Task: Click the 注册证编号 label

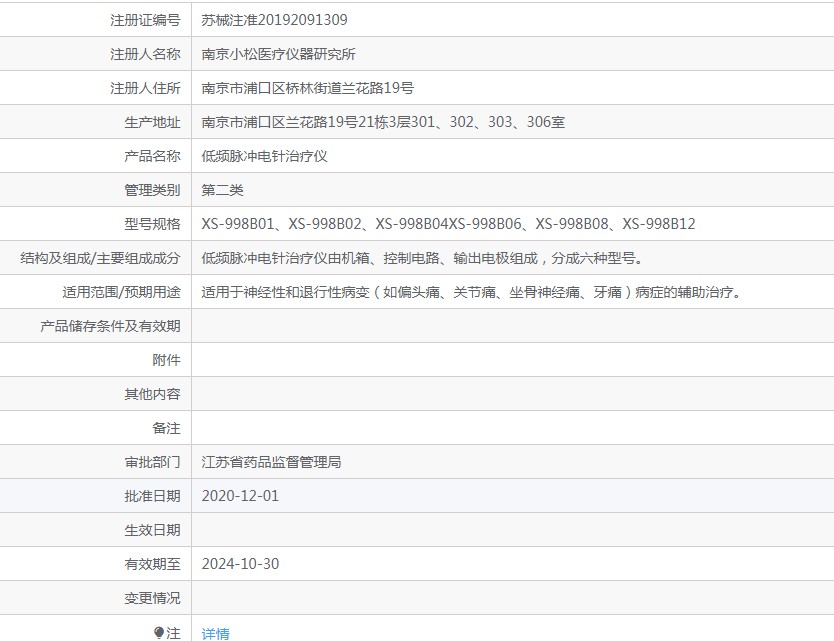Action: 145,20
